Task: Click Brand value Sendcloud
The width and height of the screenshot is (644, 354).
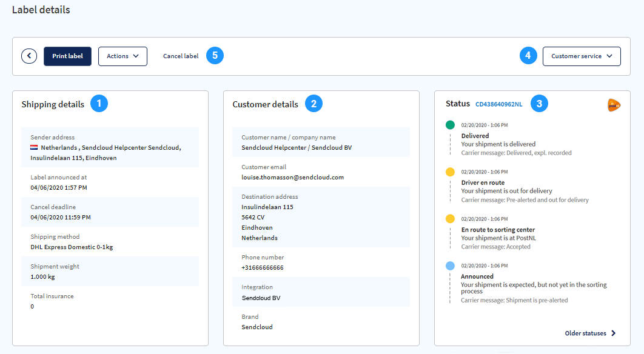Action: coord(257,327)
